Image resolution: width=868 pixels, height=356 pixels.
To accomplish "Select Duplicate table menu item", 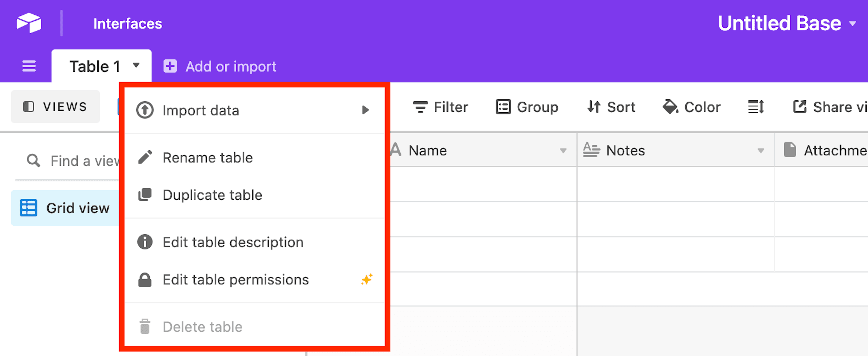I will tap(212, 195).
